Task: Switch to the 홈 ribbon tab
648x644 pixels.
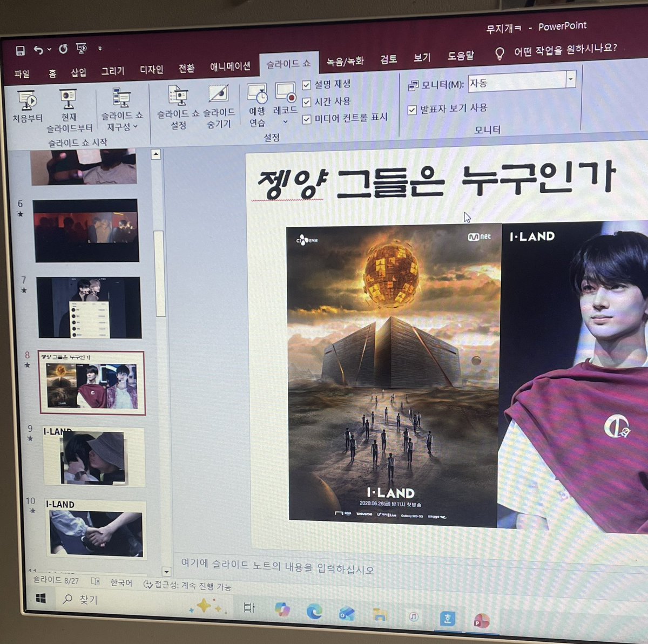Action: pos(52,73)
